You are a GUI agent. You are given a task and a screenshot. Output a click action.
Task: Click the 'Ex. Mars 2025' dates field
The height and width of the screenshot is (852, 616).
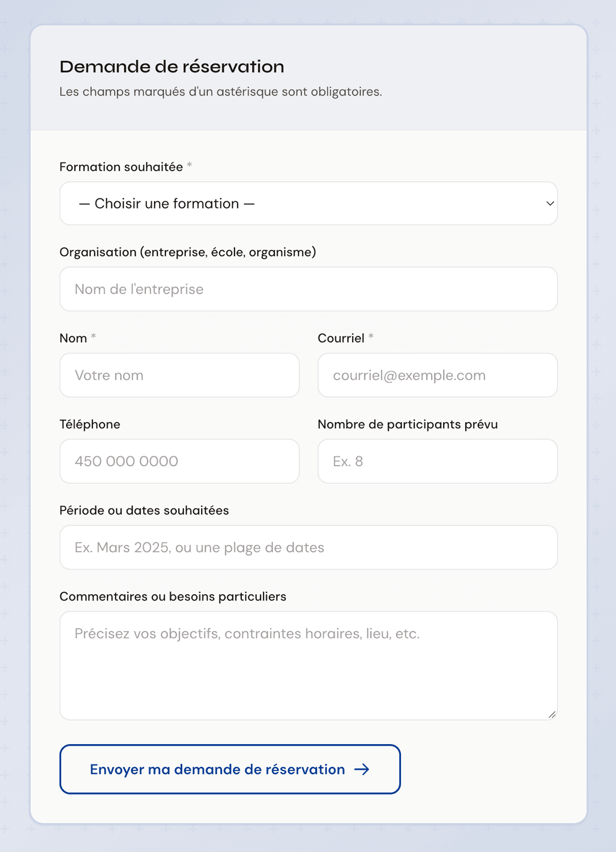(x=309, y=547)
